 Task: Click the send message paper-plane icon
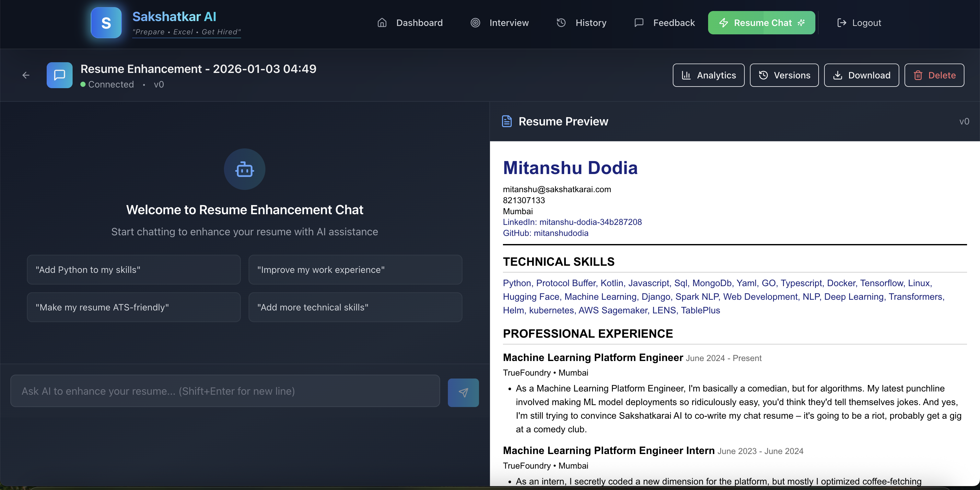click(x=463, y=392)
